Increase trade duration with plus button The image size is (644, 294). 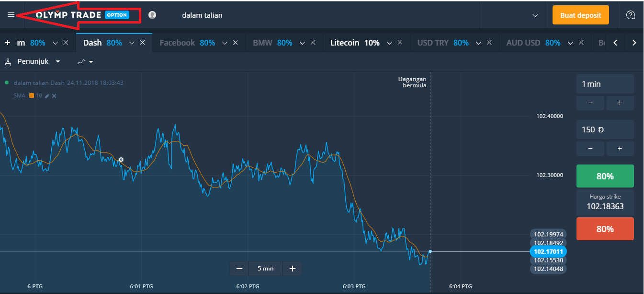click(620, 103)
